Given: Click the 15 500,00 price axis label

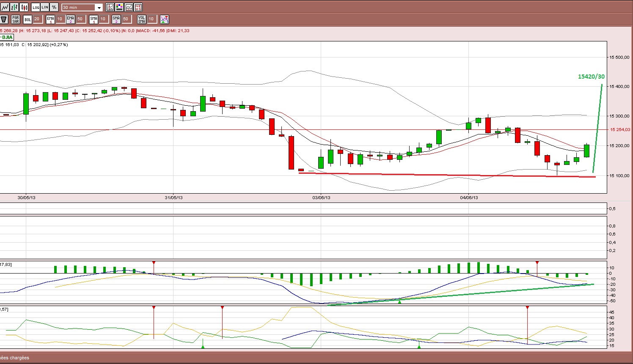Looking at the screenshot, I should pyautogui.click(x=619, y=57).
